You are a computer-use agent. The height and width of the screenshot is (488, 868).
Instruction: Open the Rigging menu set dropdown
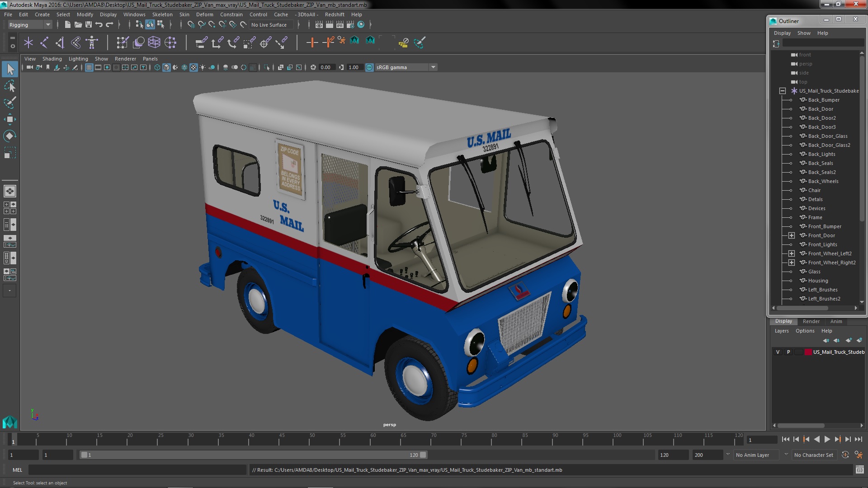[29, 25]
